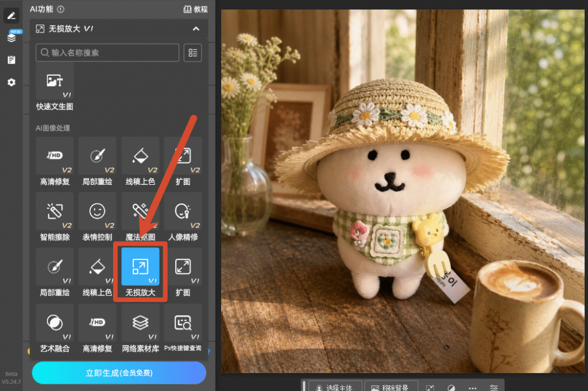Open Ps快捷键查询 tool
The width and height of the screenshot is (588, 391).
[x=183, y=328]
